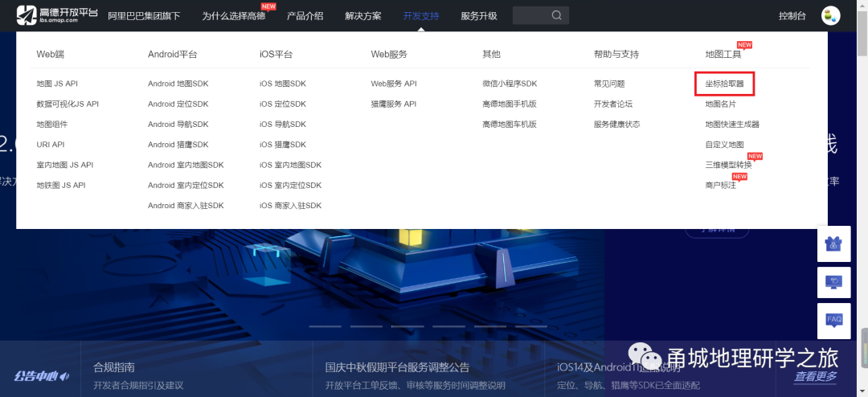Click the 高德开放平台 logo
This screenshot has width=868, height=397.
[x=57, y=15]
